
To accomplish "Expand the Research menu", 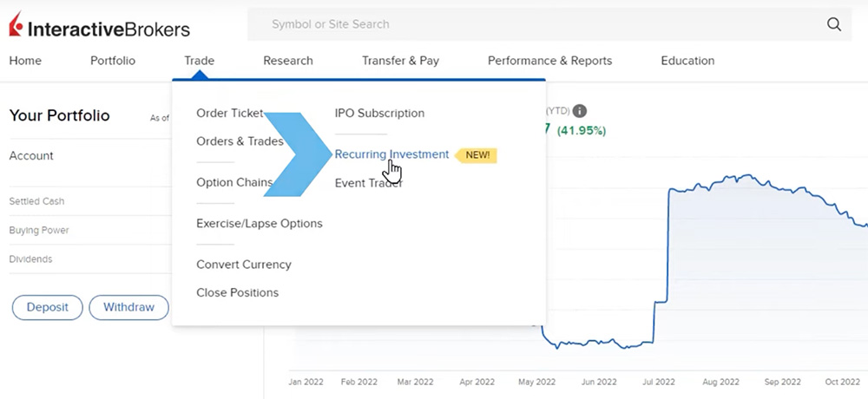I will tap(288, 61).
